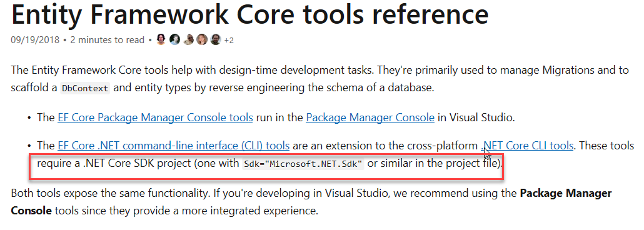Click the 09/19/2018 publication date
Screen dimensions: 644x230
click(x=35, y=40)
